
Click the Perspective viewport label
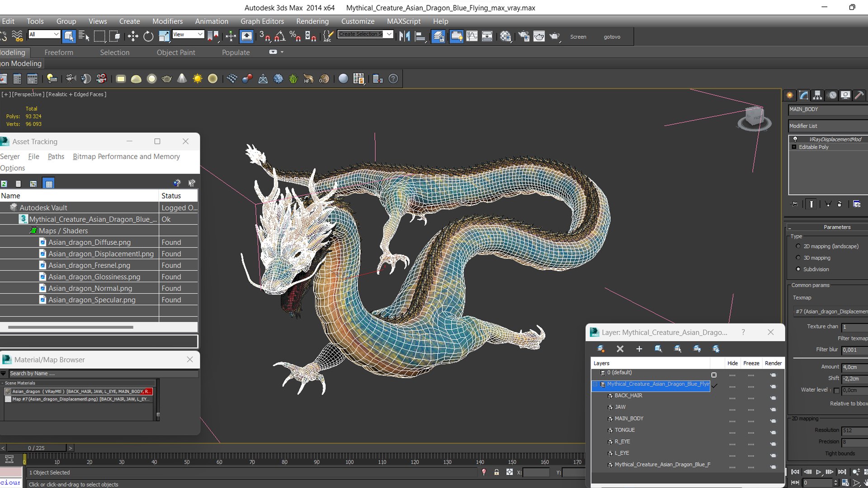coord(28,94)
